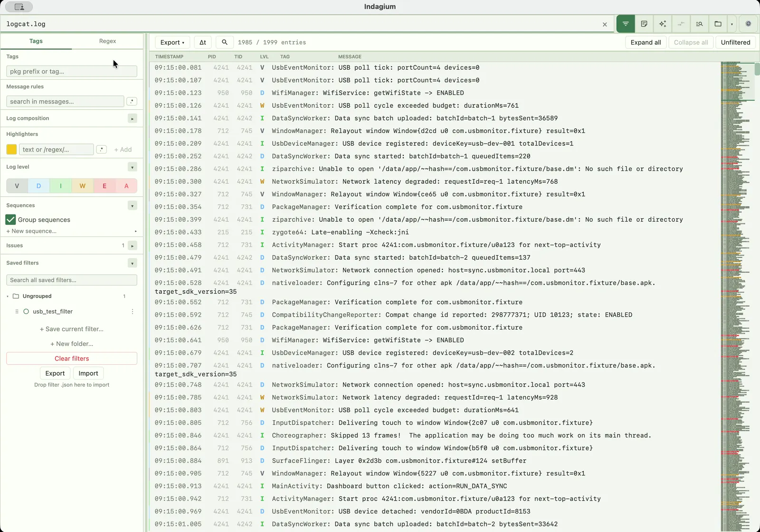The width and height of the screenshot is (760, 532).
Task: Toggle the filter panel toolbar button
Action: pyautogui.click(x=626, y=24)
